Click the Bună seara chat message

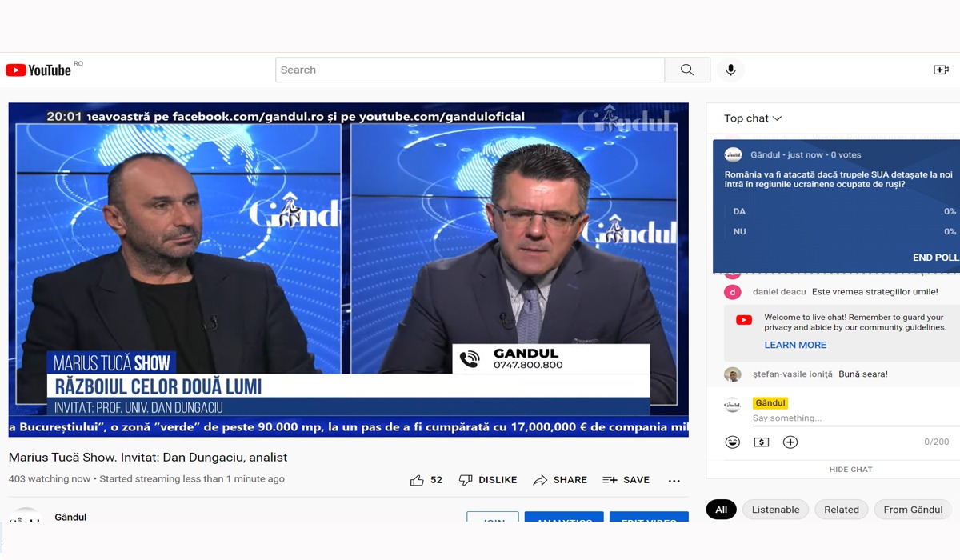(863, 374)
